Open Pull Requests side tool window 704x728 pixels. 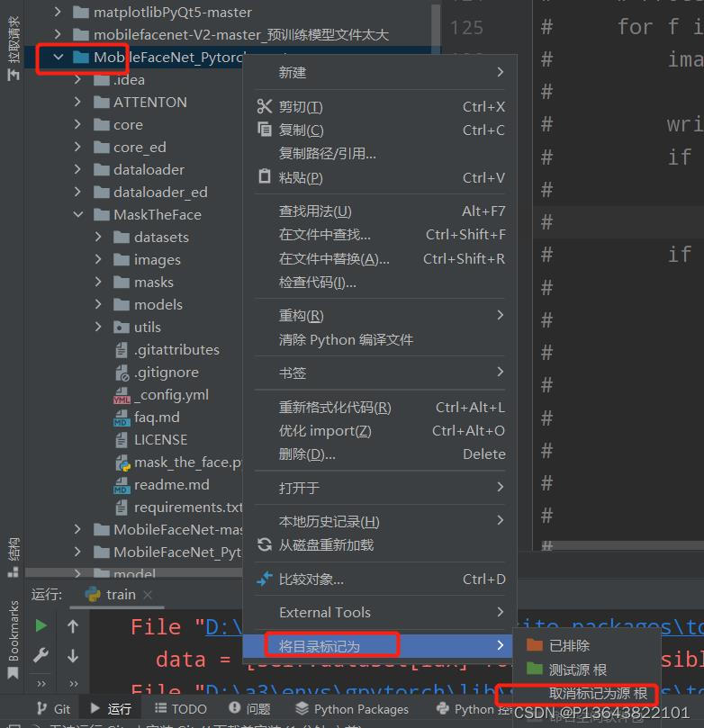pos(13,49)
